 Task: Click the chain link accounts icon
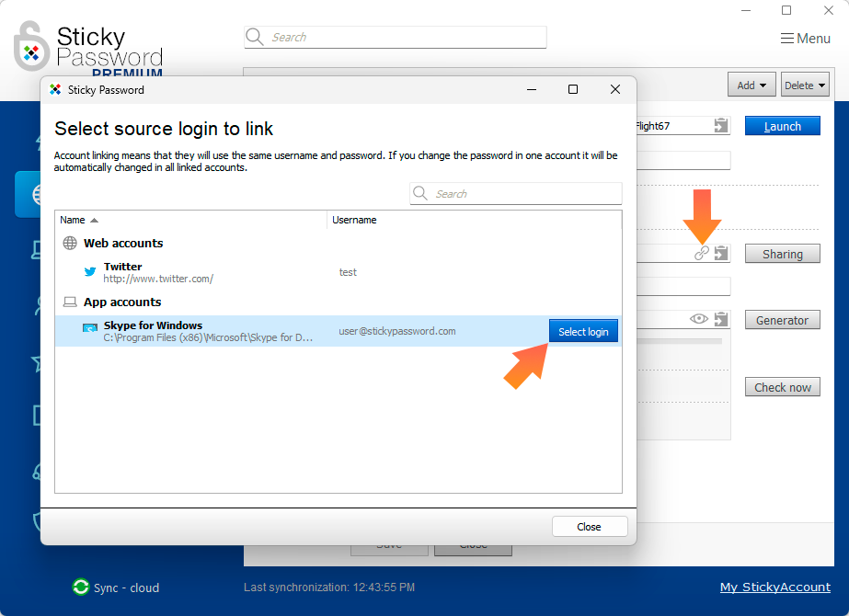[702, 253]
